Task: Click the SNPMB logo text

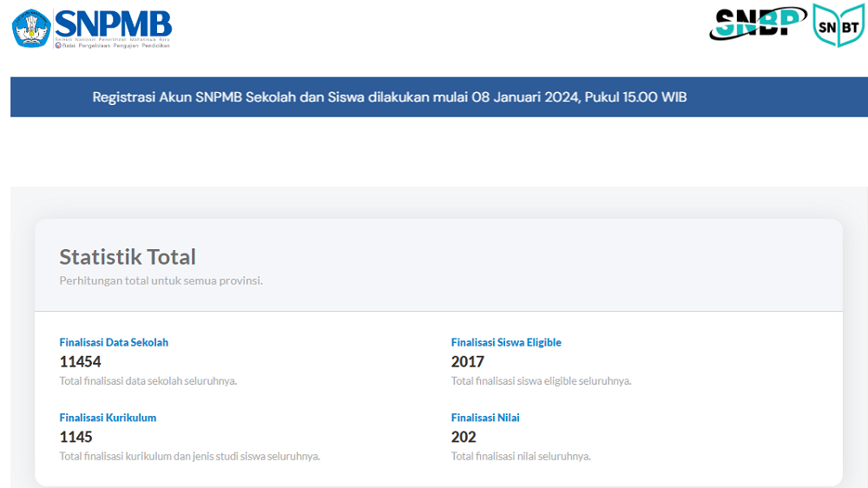Action: pyautogui.click(x=113, y=22)
